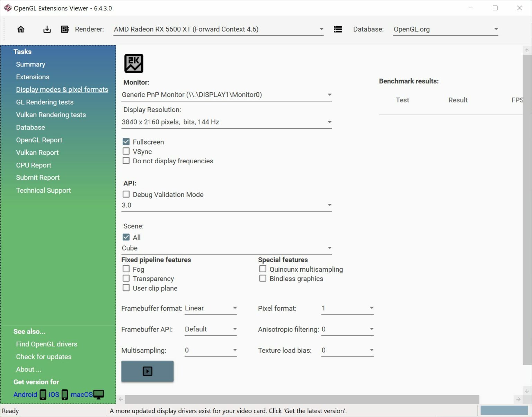Open Vulkan Rendering tests
This screenshot has height=417, width=532.
51,115
